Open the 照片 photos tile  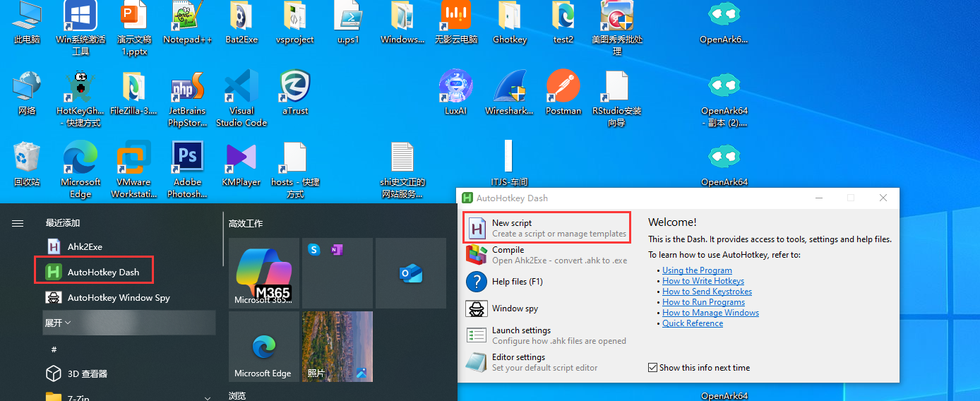pyautogui.click(x=337, y=347)
